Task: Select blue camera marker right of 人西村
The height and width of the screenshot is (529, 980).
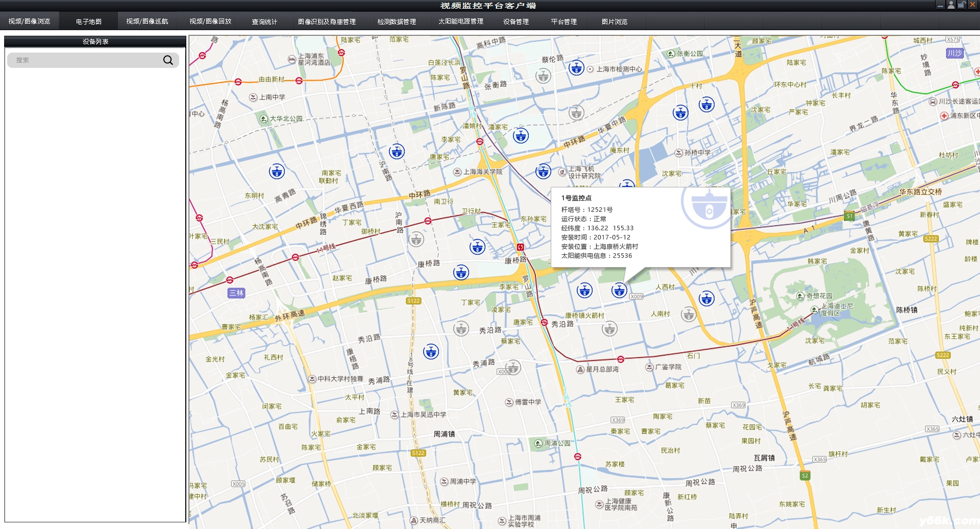Action: (706, 298)
